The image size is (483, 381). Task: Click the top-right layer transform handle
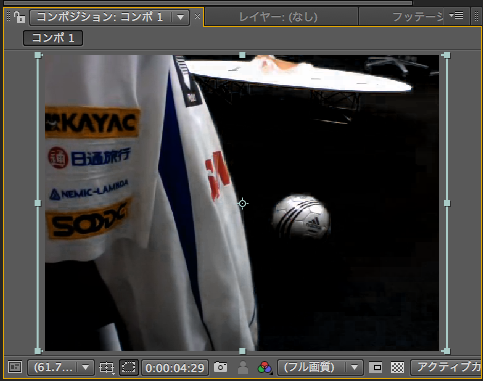(447, 55)
